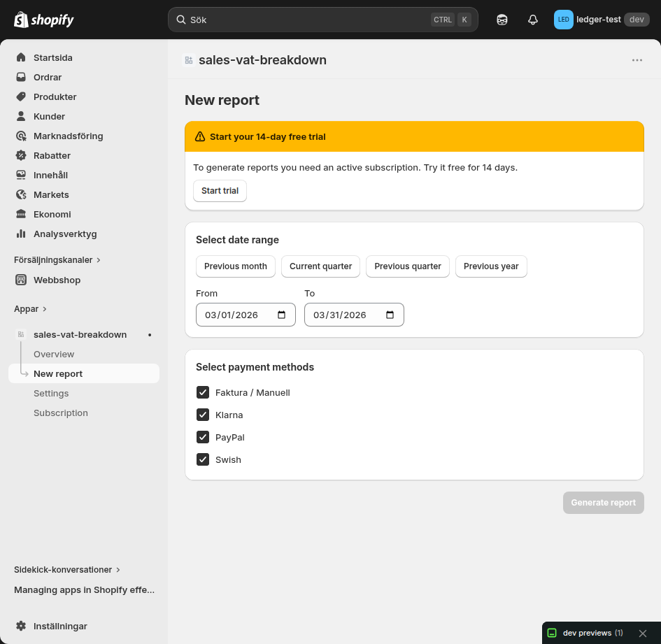661x644 pixels.
Task: Select the Previous quarter date range button
Action: coord(407,266)
